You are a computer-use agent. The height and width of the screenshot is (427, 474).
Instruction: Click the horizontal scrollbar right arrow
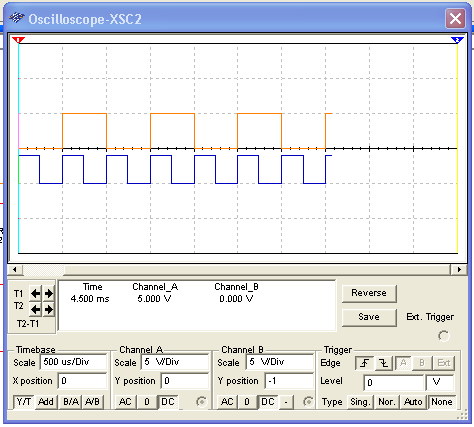click(459, 269)
